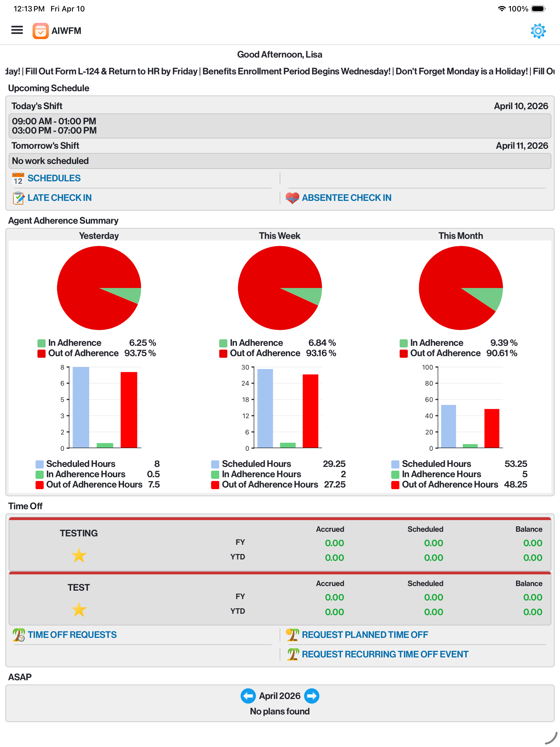
Task: Tap the 29.25 Scheduled Hours value
Action: coord(334,464)
